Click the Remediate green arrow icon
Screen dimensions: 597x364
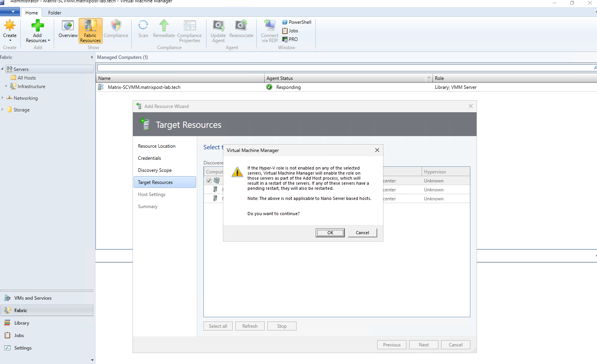[164, 26]
